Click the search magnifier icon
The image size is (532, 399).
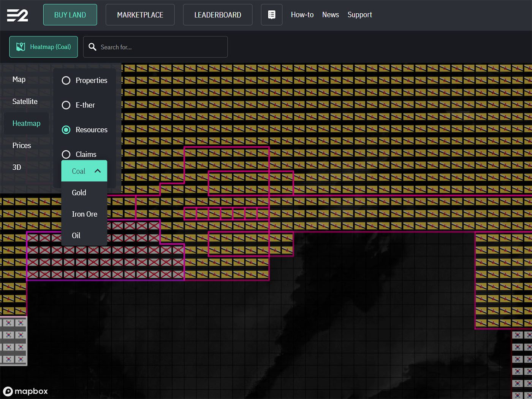click(x=92, y=47)
